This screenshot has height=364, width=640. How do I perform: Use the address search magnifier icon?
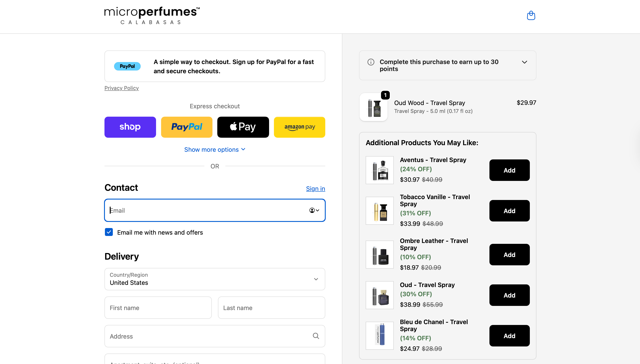tap(316, 336)
